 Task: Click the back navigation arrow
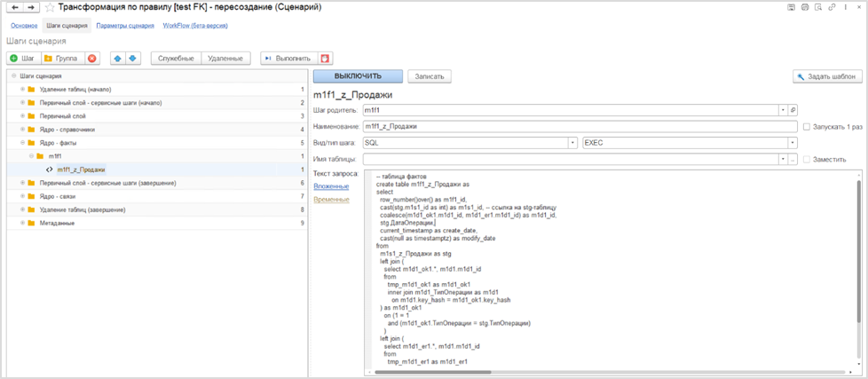(15, 8)
